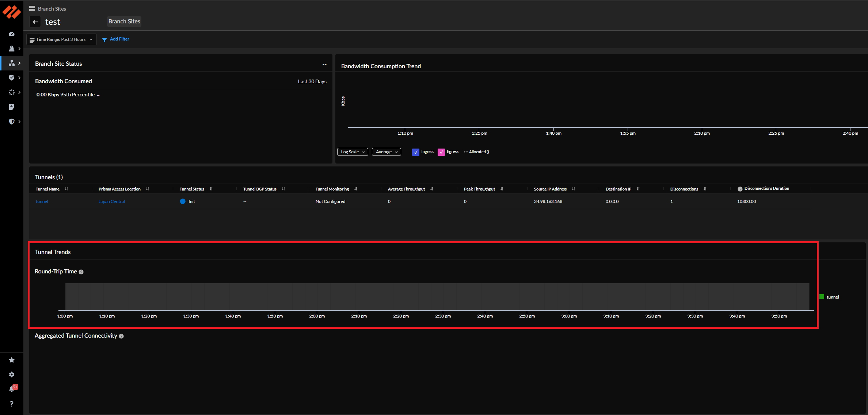
Task: Click the shield-check sidebar icon
Action: click(x=12, y=78)
